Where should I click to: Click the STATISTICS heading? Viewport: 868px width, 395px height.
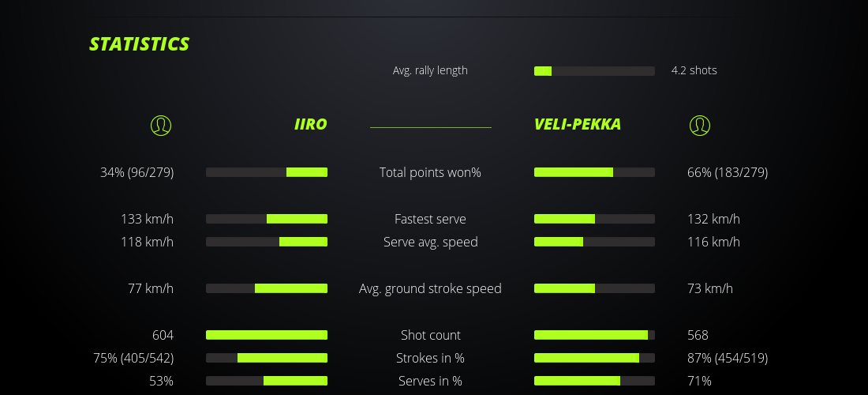[x=139, y=44]
